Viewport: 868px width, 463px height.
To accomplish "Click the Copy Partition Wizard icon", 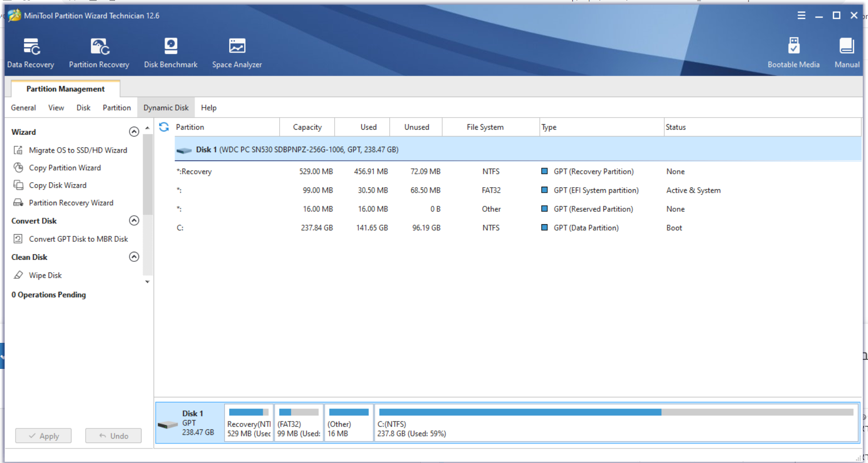I will pos(18,168).
